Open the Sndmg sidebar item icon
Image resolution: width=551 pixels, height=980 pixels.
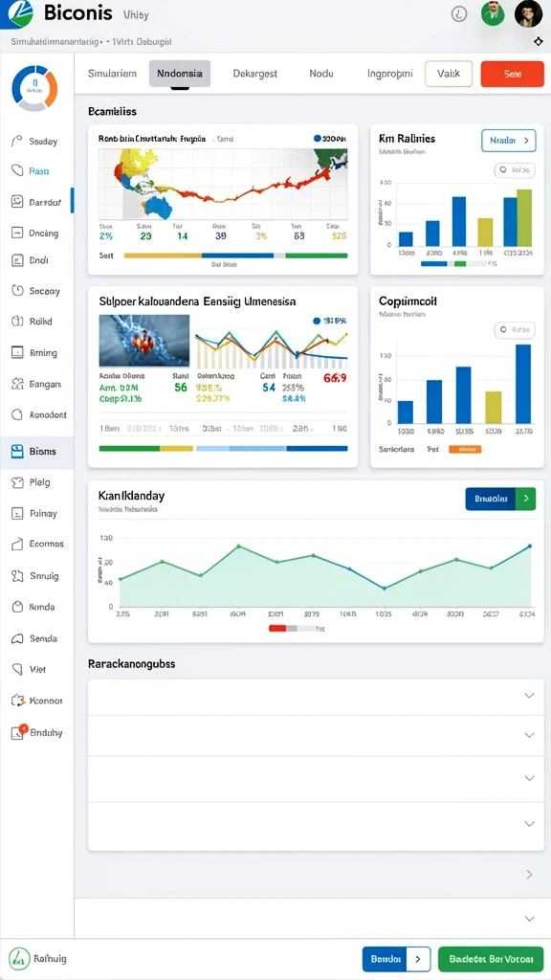tap(17, 575)
